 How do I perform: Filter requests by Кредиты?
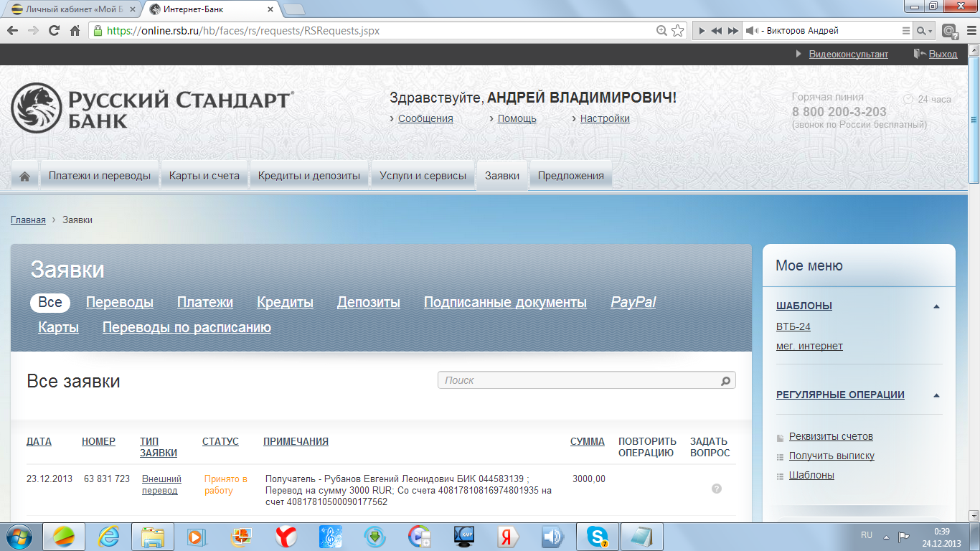285,302
